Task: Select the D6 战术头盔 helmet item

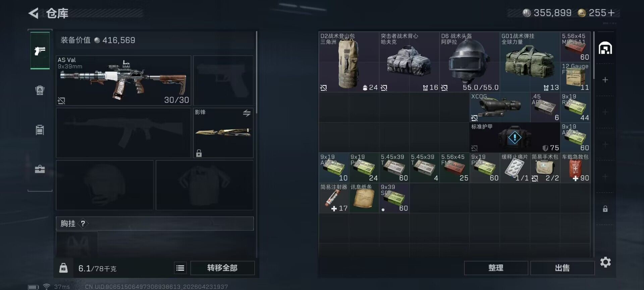Action: [470, 62]
